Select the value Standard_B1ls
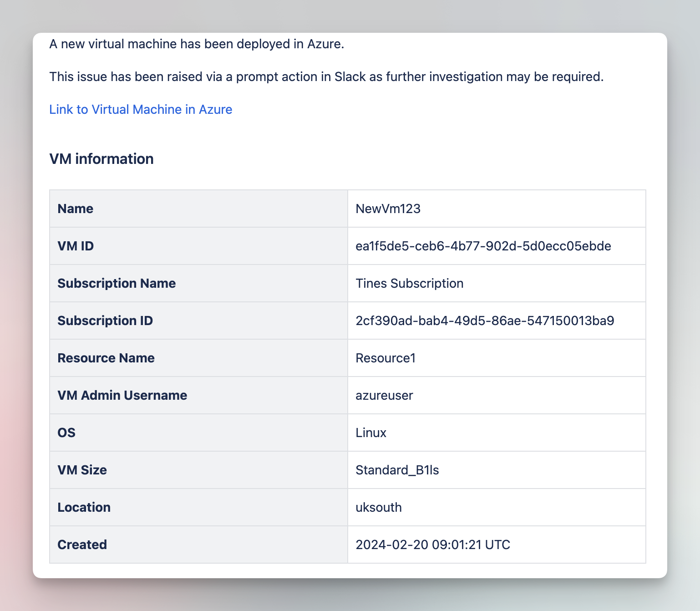This screenshot has height=611, width=700. coord(397,470)
